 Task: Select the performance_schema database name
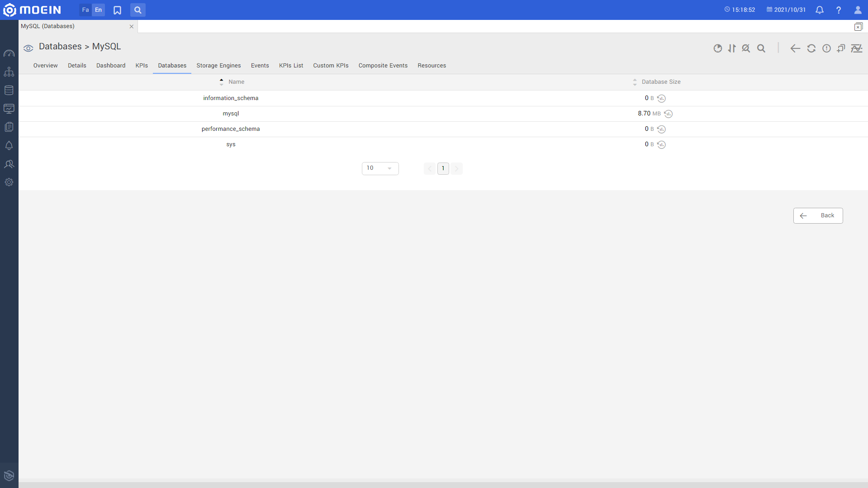point(231,129)
